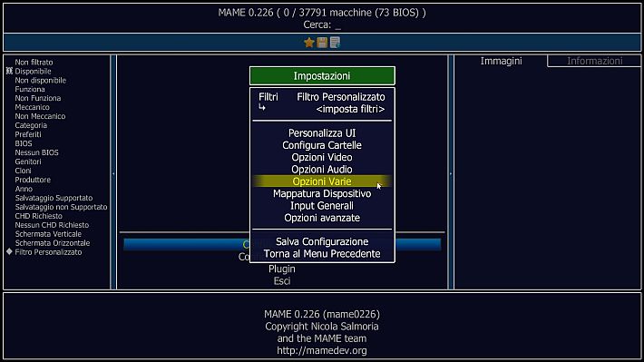Image resolution: width=644 pixels, height=362 pixels.
Task: Open Personalizza UI settings
Action: (322, 133)
